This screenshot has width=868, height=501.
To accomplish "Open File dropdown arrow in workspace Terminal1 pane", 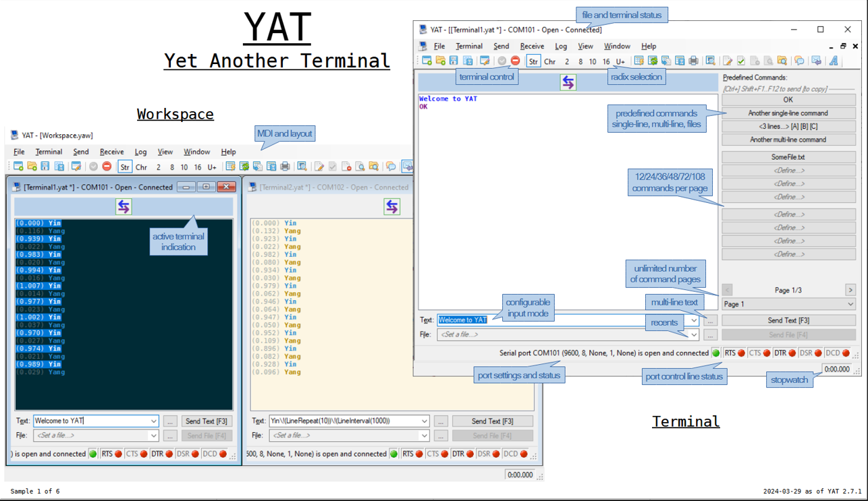I will (x=154, y=436).
